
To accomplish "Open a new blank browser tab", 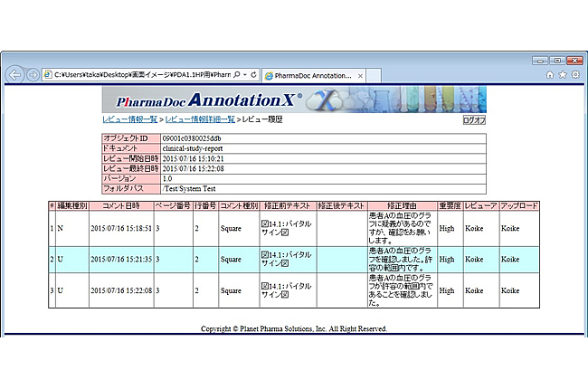I will [x=374, y=76].
